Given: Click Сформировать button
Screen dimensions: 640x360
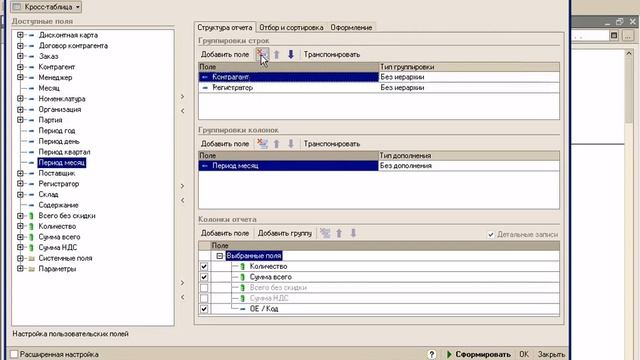Looking at the screenshot, I should pos(478,354).
